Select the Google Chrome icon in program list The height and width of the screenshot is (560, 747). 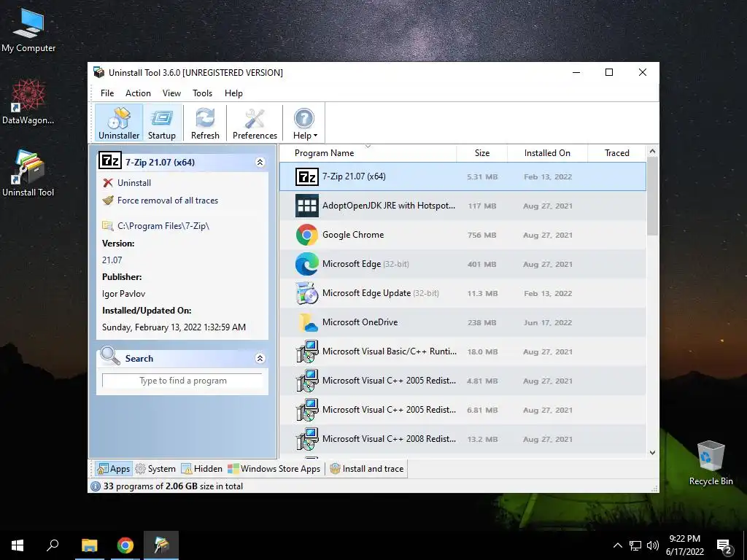click(x=307, y=235)
